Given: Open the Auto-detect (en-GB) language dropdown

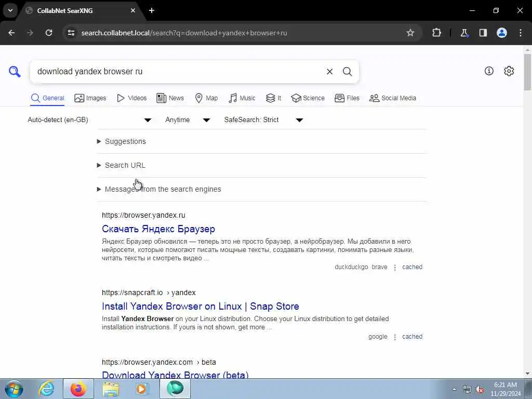Looking at the screenshot, I should [89, 120].
